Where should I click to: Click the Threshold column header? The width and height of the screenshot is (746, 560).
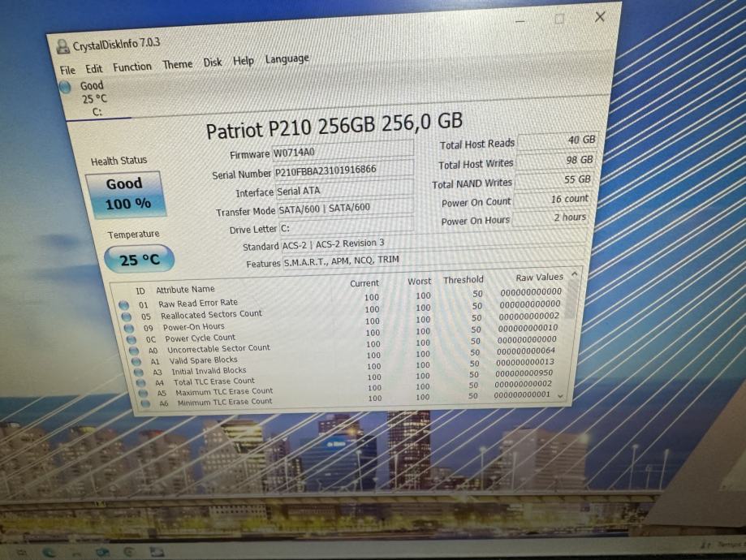pyautogui.click(x=464, y=280)
